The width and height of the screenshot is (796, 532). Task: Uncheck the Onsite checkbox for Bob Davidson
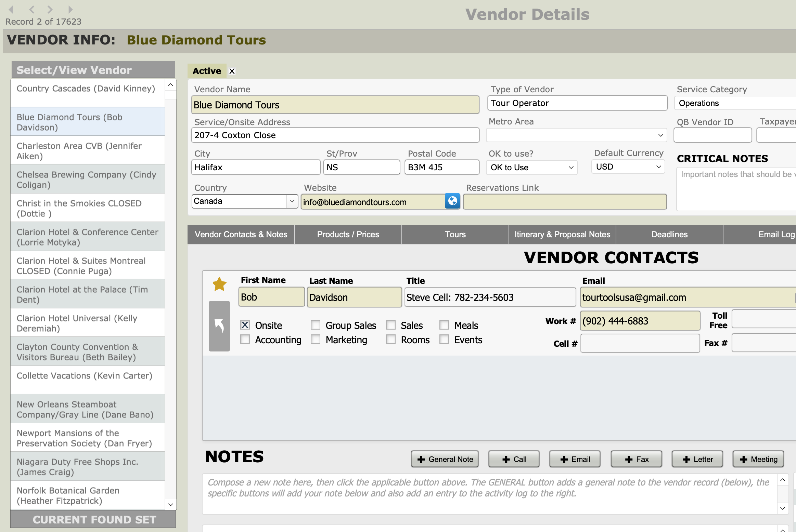tap(244, 325)
